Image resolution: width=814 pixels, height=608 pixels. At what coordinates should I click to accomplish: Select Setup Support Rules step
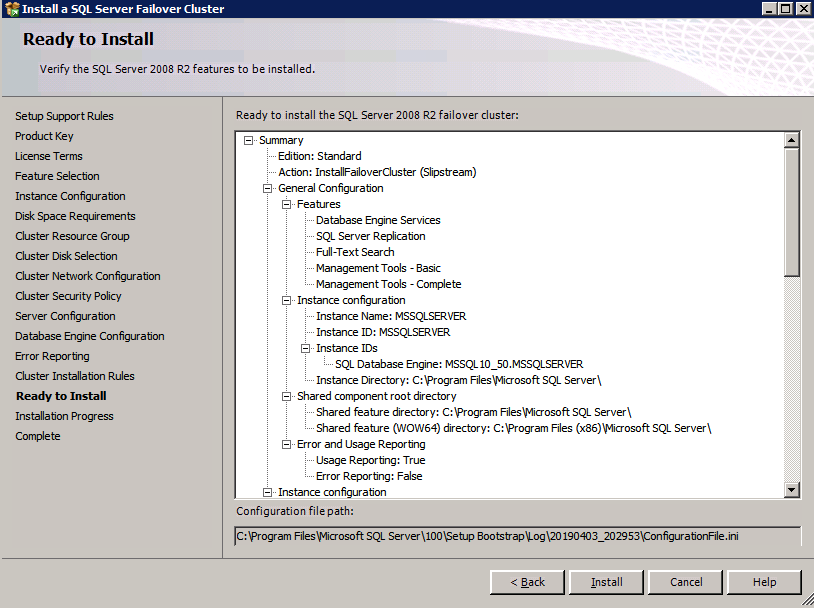click(64, 116)
